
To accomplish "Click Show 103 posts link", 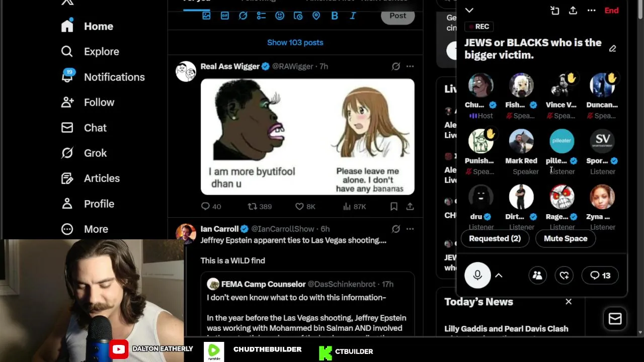I will point(295,42).
